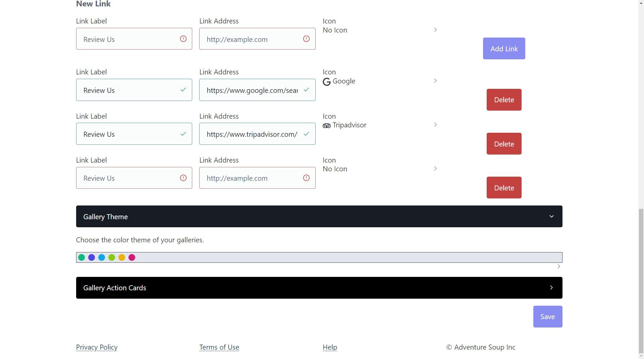Open the Help link
The image size is (644, 359).
point(330,347)
